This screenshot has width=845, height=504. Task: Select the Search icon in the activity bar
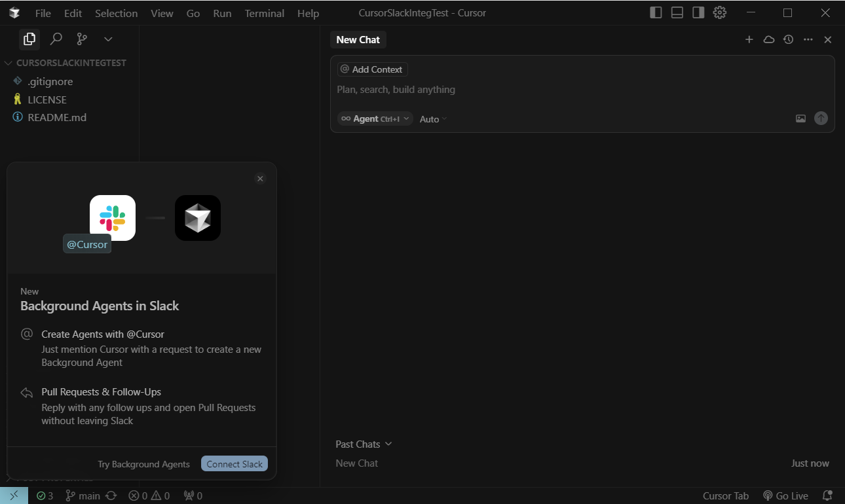pos(56,39)
